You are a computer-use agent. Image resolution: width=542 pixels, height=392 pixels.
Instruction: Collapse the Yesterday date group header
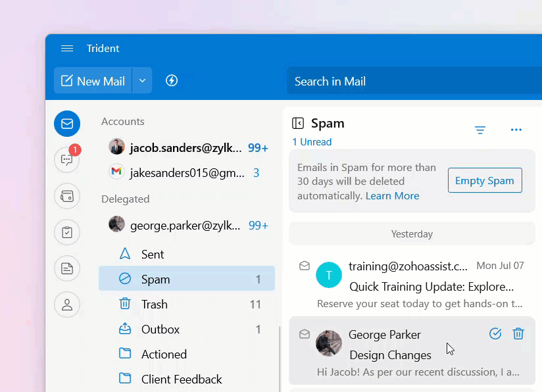[x=412, y=233]
